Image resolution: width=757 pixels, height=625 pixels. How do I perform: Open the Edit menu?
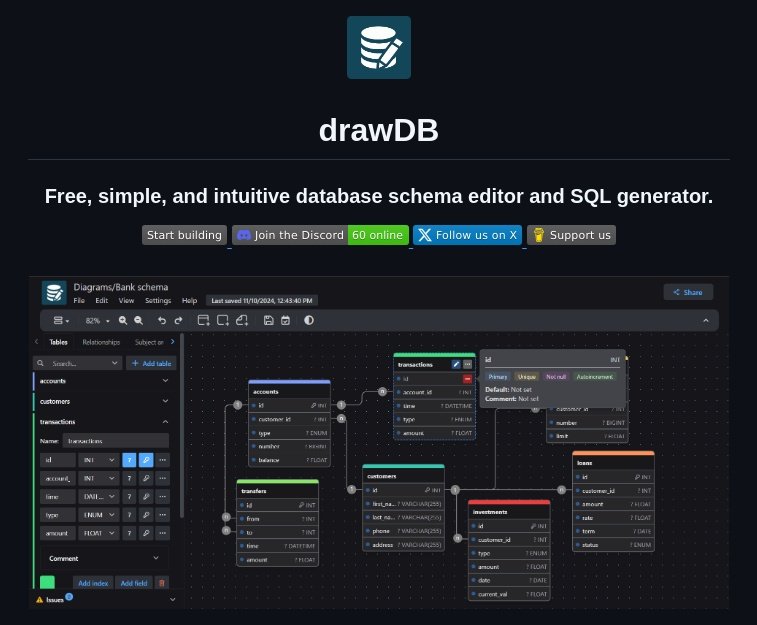[101, 301]
